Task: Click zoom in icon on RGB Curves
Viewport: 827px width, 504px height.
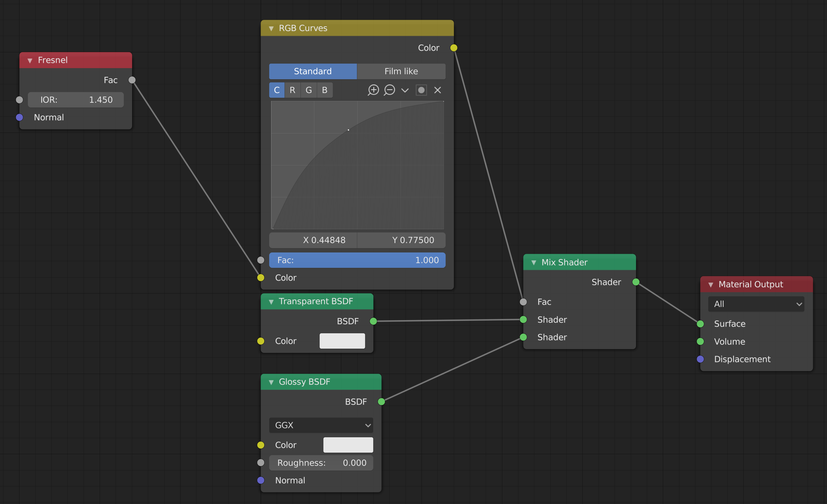Action: point(373,90)
